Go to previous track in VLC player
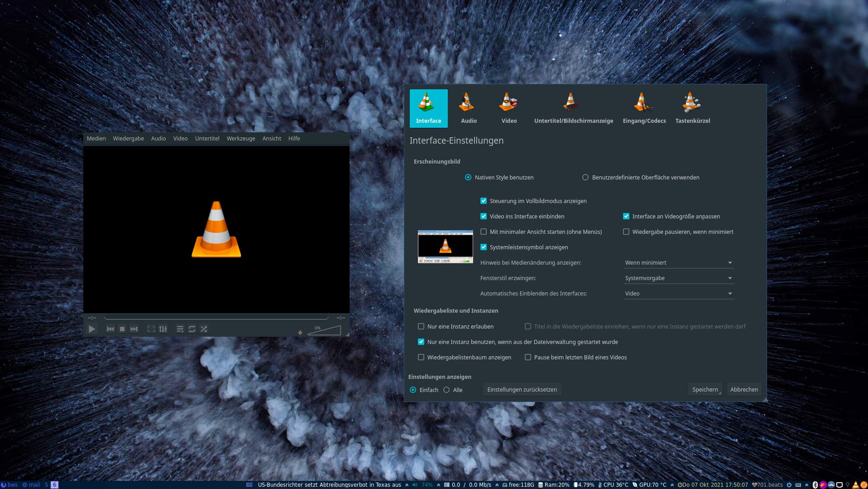 110,329
